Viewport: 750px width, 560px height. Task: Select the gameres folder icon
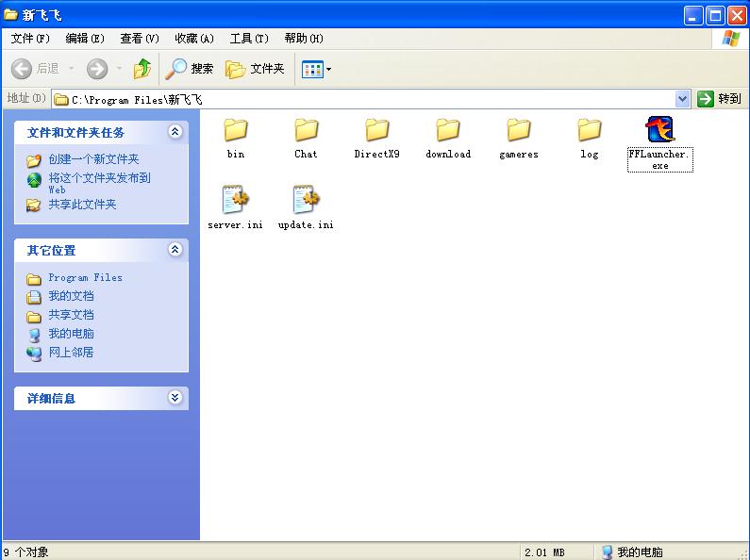point(519,130)
